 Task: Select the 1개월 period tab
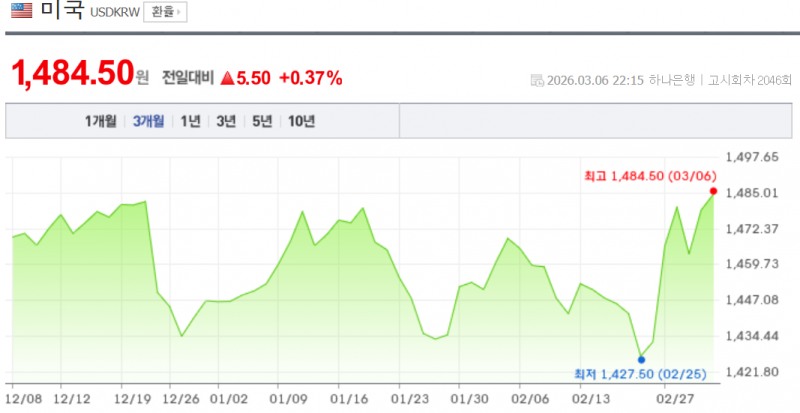coord(101,122)
